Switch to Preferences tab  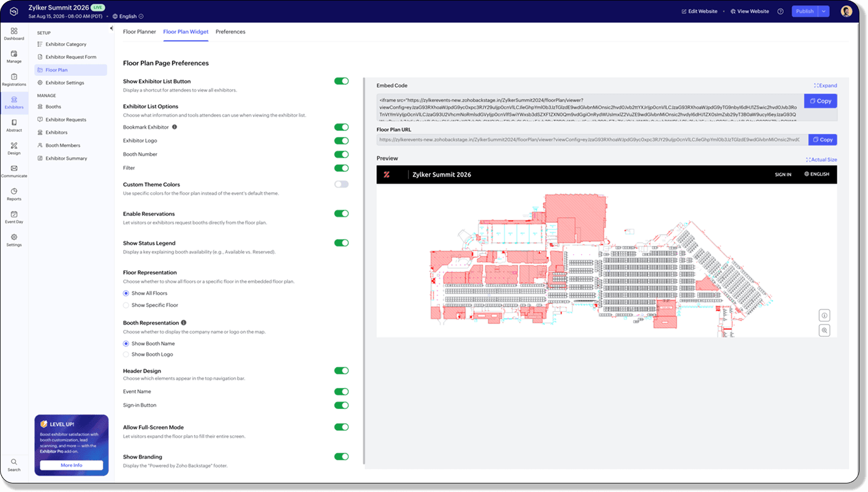click(231, 32)
